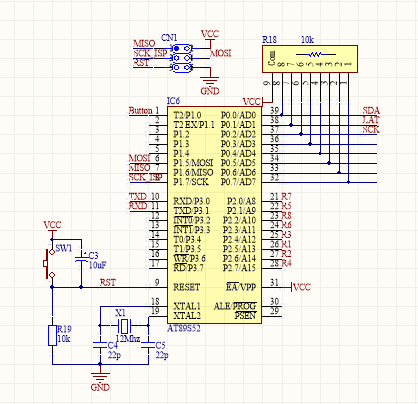Select the 12Mhz crystal value label

128,339
